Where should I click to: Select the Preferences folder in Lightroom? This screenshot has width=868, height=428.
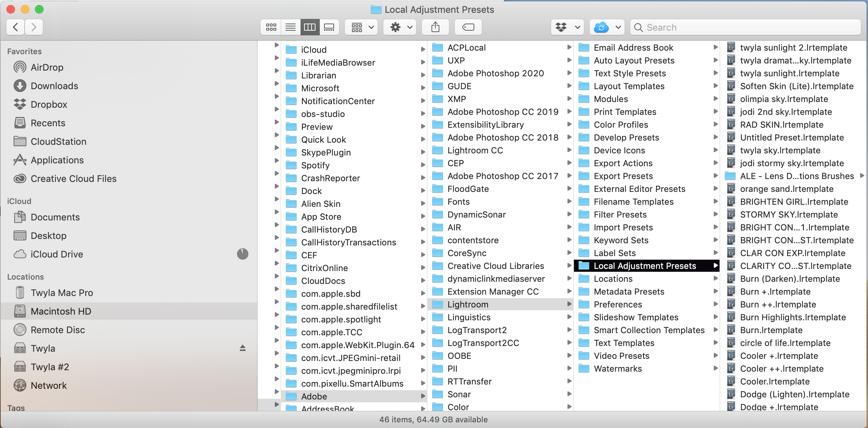[618, 304]
